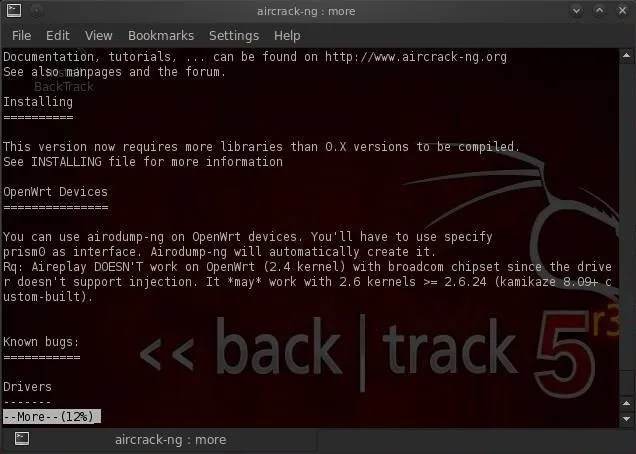Click the scrollbar down arrow at bottom
This screenshot has width=636, height=454.
tap(627, 419)
